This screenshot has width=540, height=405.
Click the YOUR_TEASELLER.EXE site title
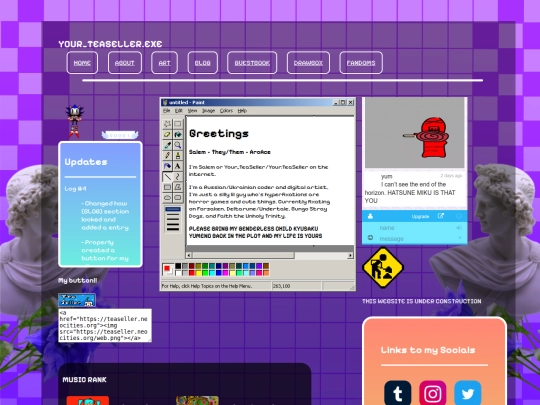(110, 44)
